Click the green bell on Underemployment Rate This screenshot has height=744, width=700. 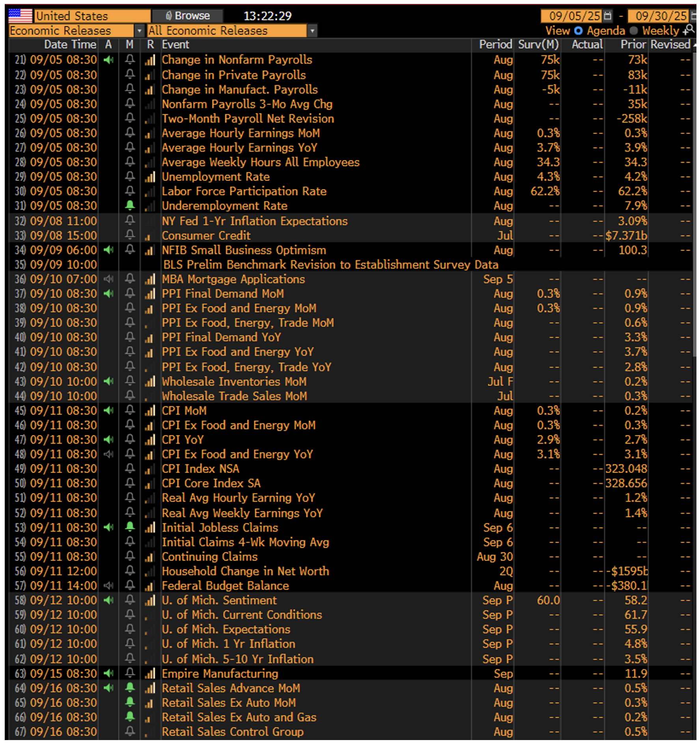click(x=130, y=205)
